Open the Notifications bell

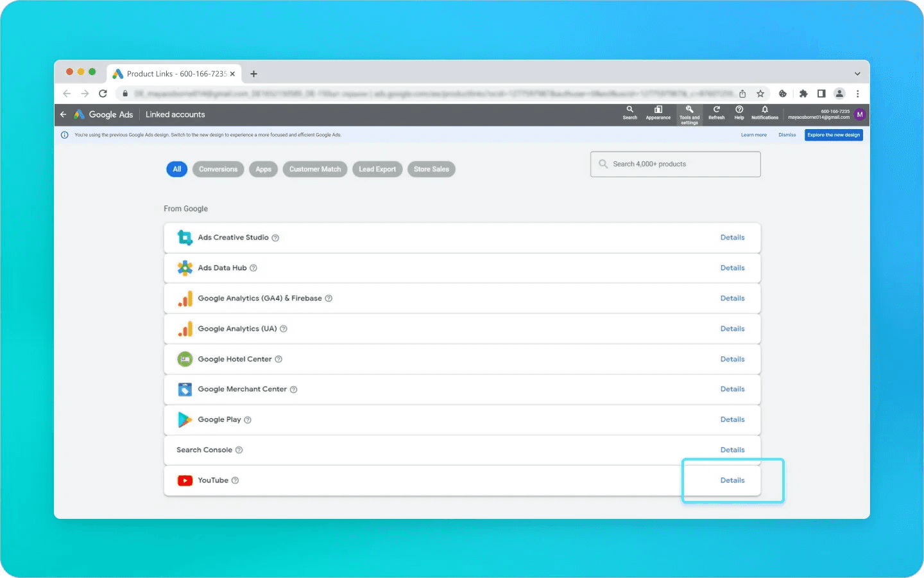click(765, 113)
